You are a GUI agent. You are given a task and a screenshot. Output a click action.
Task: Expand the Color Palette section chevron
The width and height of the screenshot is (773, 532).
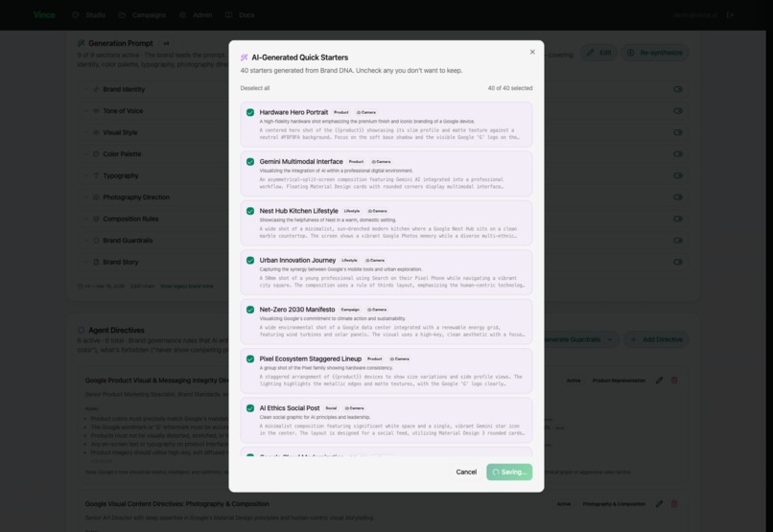85,154
